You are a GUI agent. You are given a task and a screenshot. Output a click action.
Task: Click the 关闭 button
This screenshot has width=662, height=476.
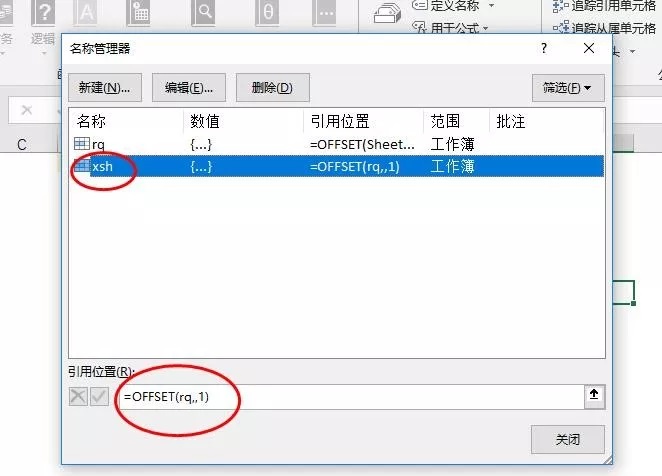pos(567,439)
